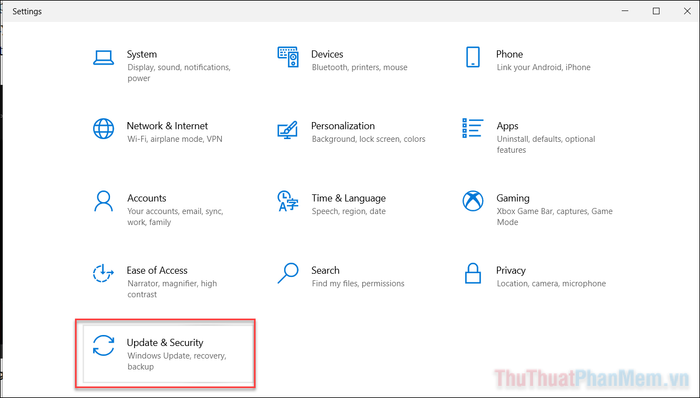
Task: Select 'Speech, region, date' description
Action: (349, 211)
